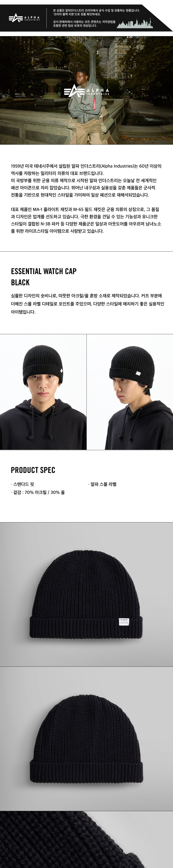Click the PRODUCT SPEC heading
Viewport: 173px width, 868px height.
coord(33,470)
